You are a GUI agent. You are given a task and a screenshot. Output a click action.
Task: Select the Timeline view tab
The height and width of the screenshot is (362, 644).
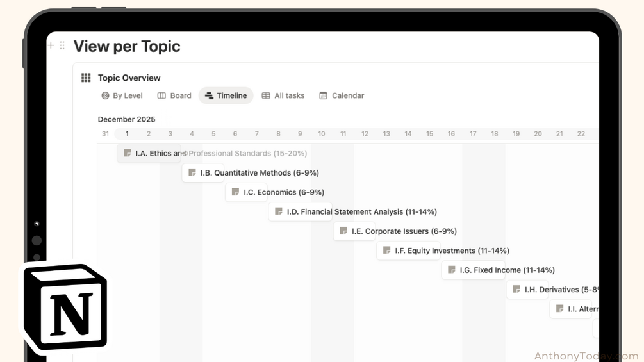point(226,95)
